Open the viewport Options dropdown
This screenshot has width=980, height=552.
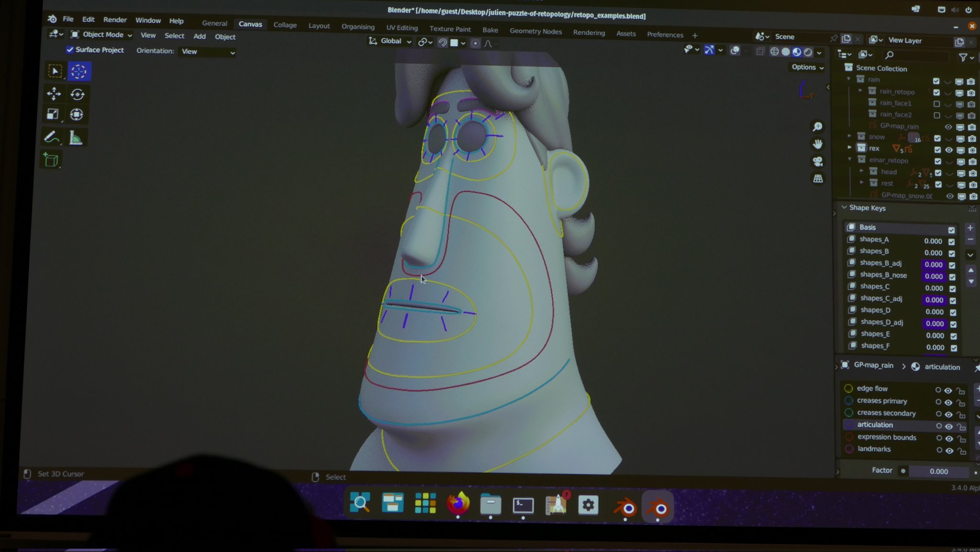(807, 67)
